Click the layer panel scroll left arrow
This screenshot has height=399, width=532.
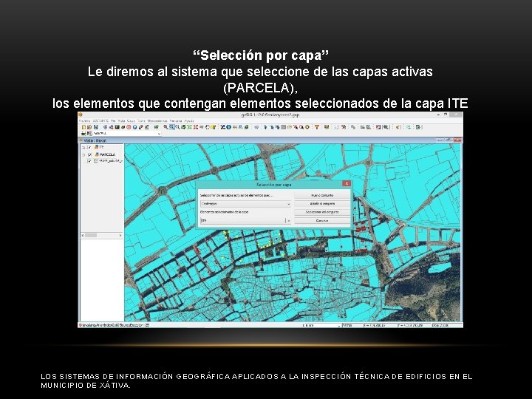click(83, 235)
